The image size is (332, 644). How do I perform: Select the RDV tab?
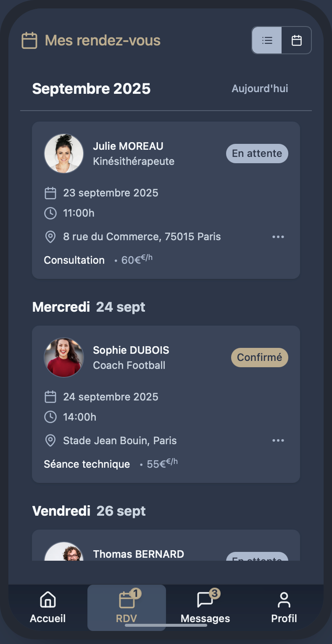click(x=126, y=607)
